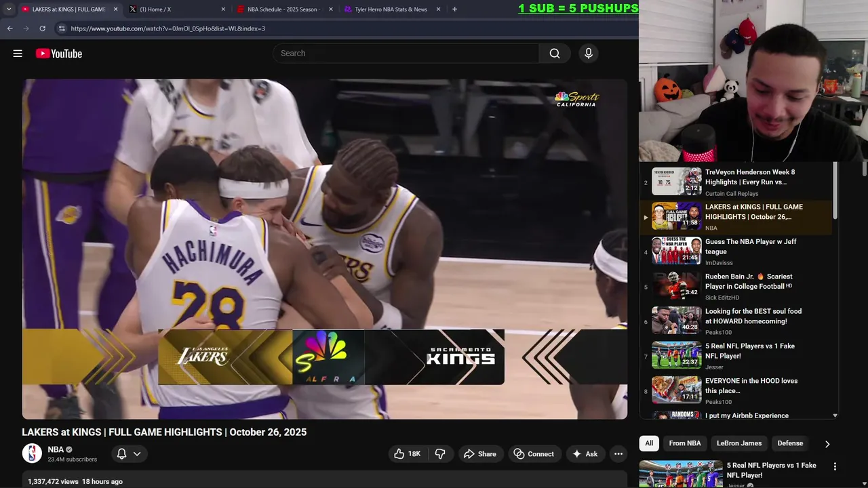Open a new browser tab

454,9
